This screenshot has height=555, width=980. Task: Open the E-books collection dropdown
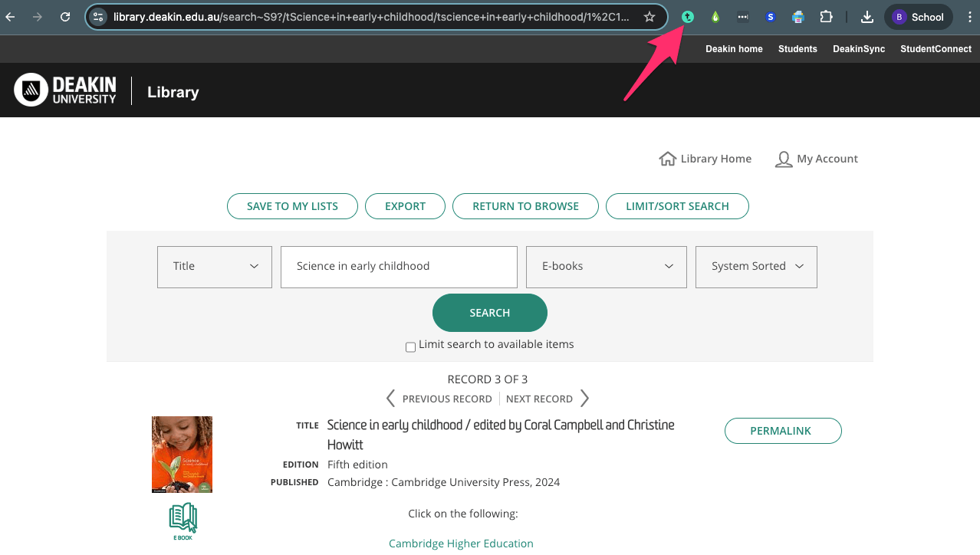click(x=606, y=267)
